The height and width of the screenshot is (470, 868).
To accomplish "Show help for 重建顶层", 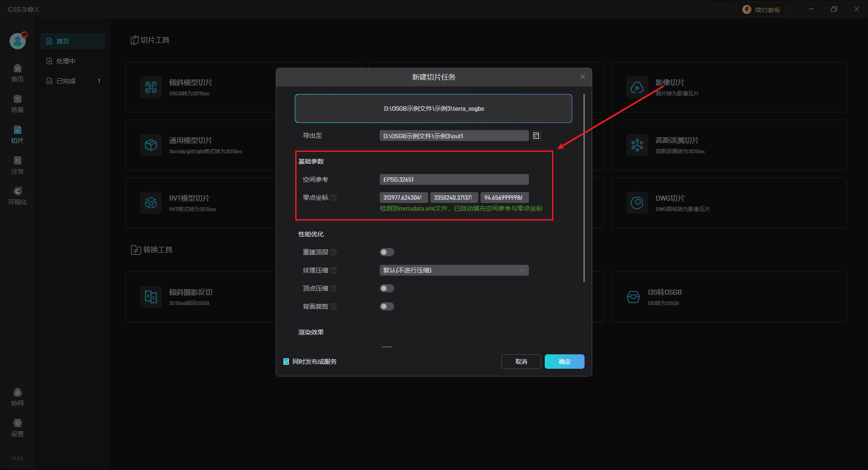I will 333,252.
